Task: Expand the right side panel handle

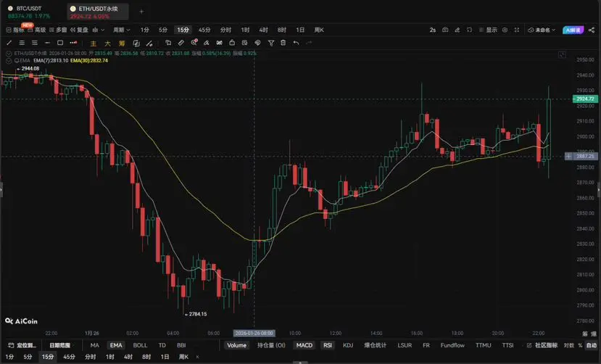Action: [x=599, y=190]
